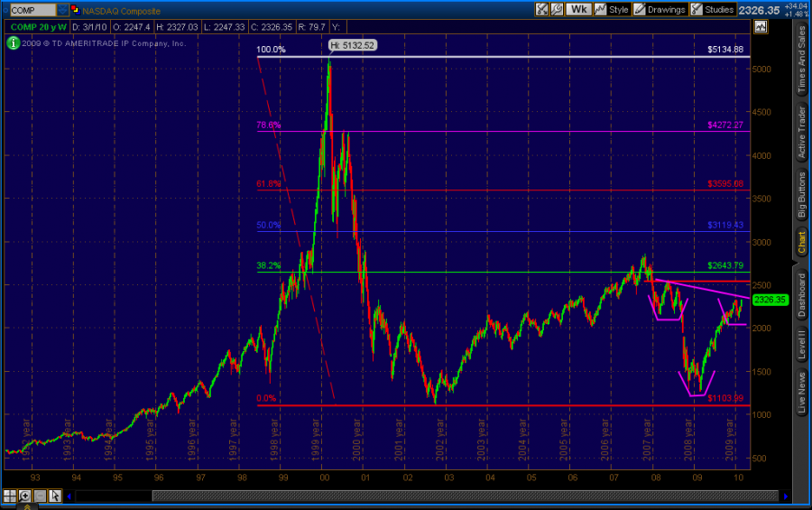Click the $4272.27 Fibonacci level label
Image resolution: width=812 pixels, height=510 pixels.
pos(725,125)
